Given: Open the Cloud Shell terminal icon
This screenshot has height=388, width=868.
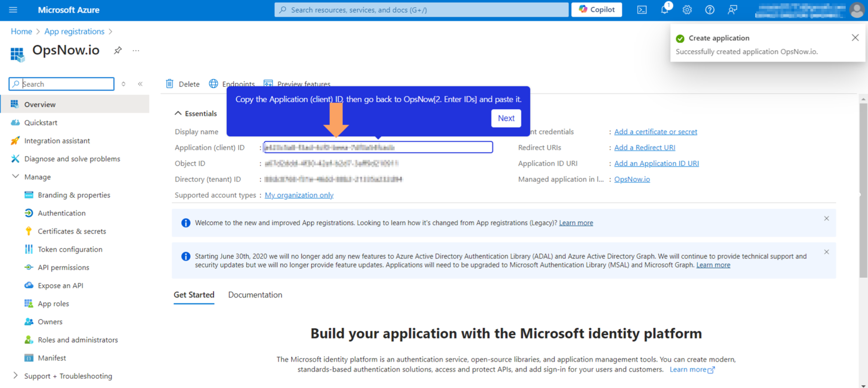Looking at the screenshot, I should (642, 10).
